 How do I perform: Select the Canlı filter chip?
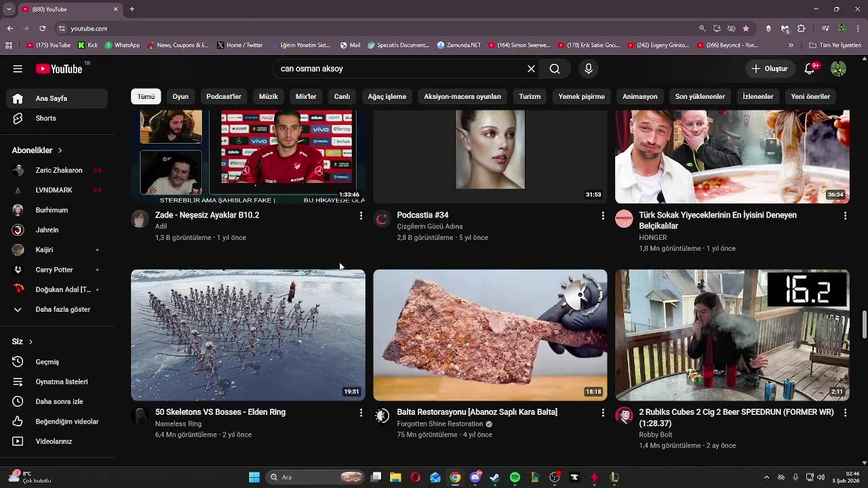point(342,96)
